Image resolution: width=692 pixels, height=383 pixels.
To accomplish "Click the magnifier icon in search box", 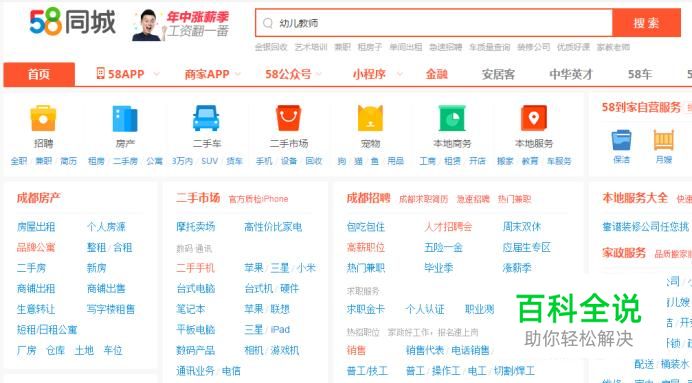I will tap(268, 23).
